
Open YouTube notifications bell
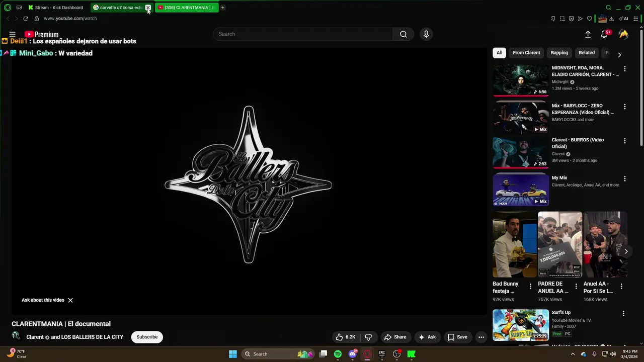(x=604, y=34)
